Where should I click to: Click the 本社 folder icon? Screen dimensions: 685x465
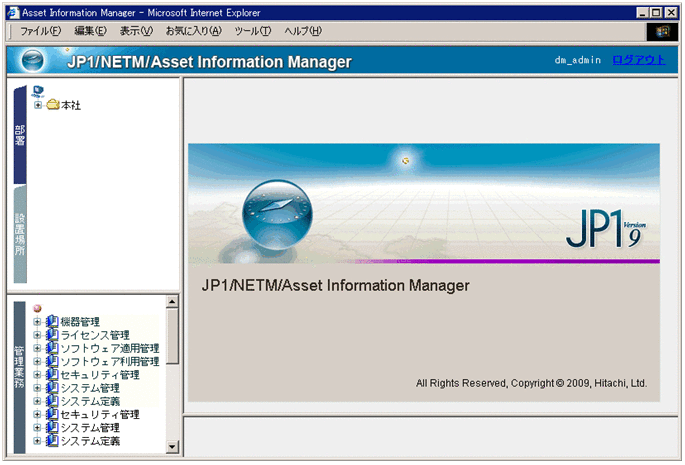point(53,105)
